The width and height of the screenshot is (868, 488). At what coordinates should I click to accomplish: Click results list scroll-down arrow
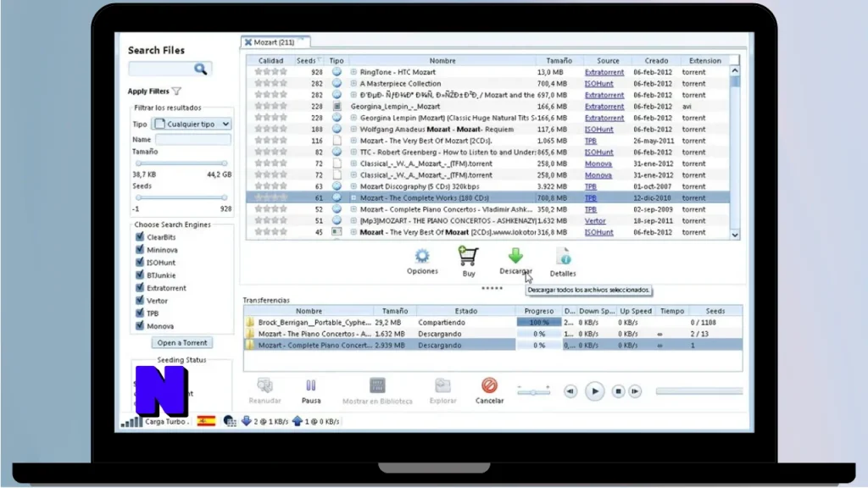pyautogui.click(x=735, y=235)
